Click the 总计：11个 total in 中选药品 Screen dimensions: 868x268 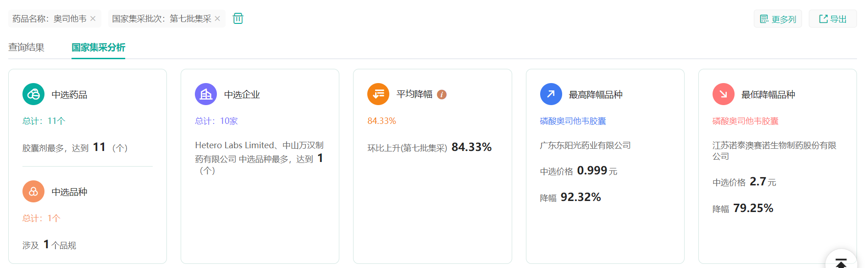click(44, 121)
